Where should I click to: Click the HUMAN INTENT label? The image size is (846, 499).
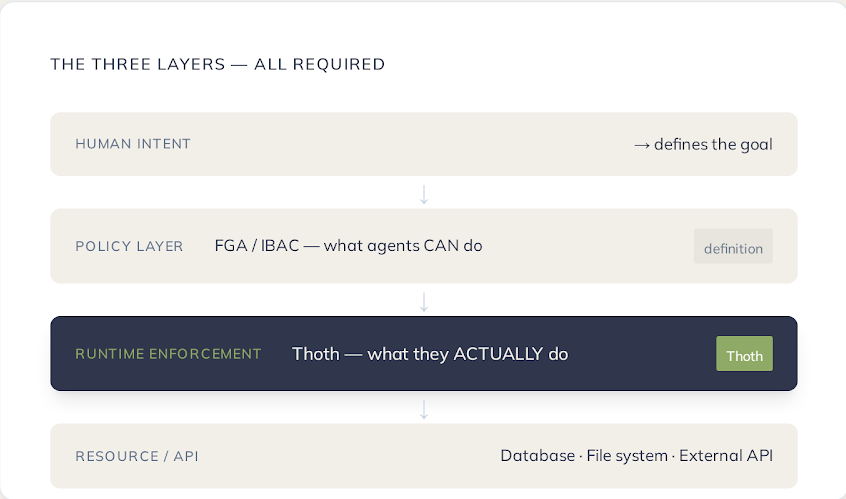coord(133,144)
